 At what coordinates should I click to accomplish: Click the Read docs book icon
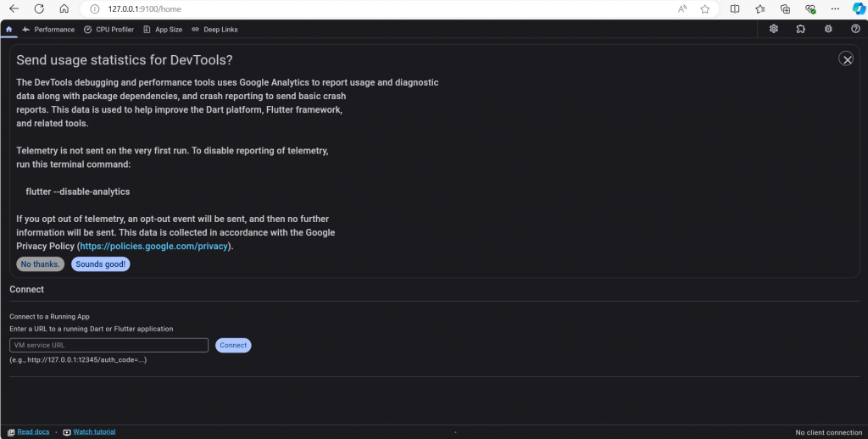pyautogui.click(x=11, y=432)
